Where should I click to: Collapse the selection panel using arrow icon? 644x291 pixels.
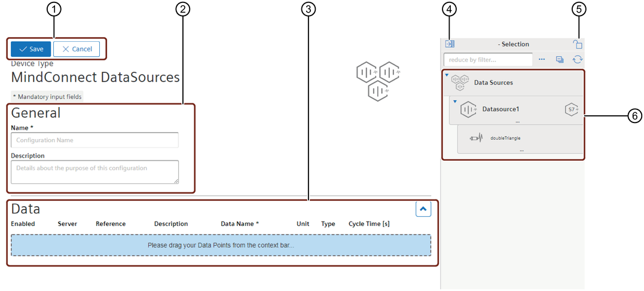(450, 44)
